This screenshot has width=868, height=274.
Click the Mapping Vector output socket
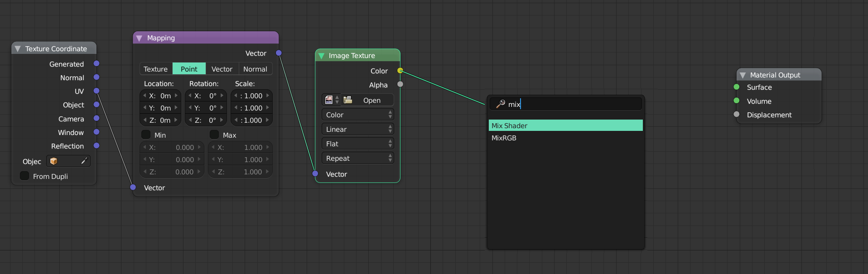(279, 53)
